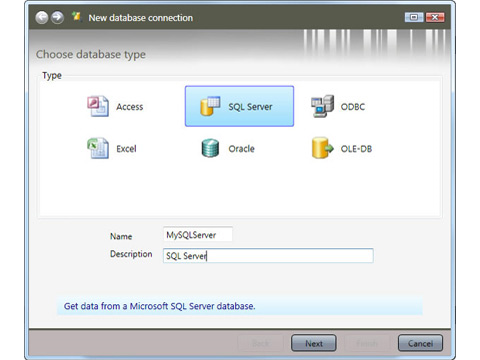Close the dialog with red X
Image resolution: width=480 pixels, height=360 pixels.
[x=435, y=17]
